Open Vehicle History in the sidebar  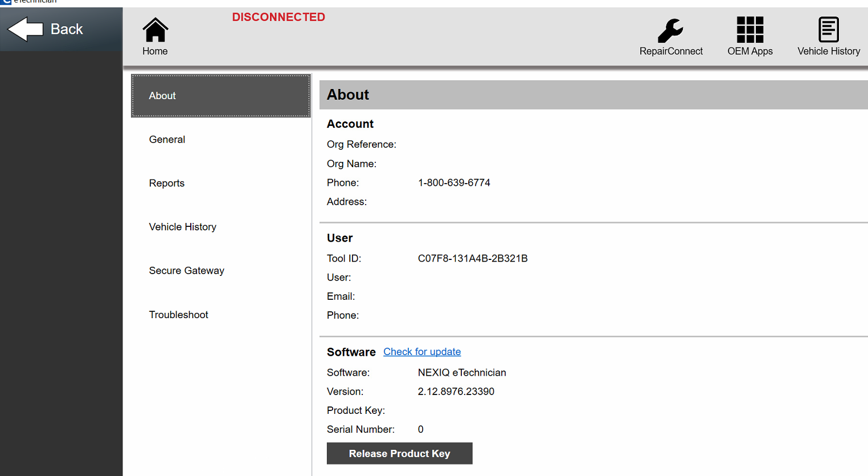tap(221, 227)
